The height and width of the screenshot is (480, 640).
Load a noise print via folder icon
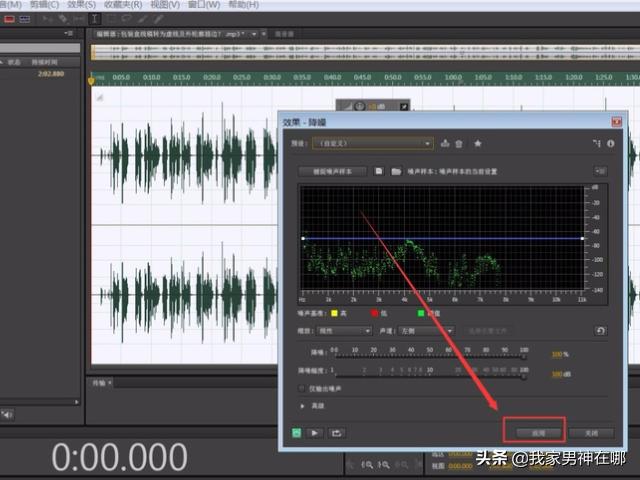coord(396,171)
